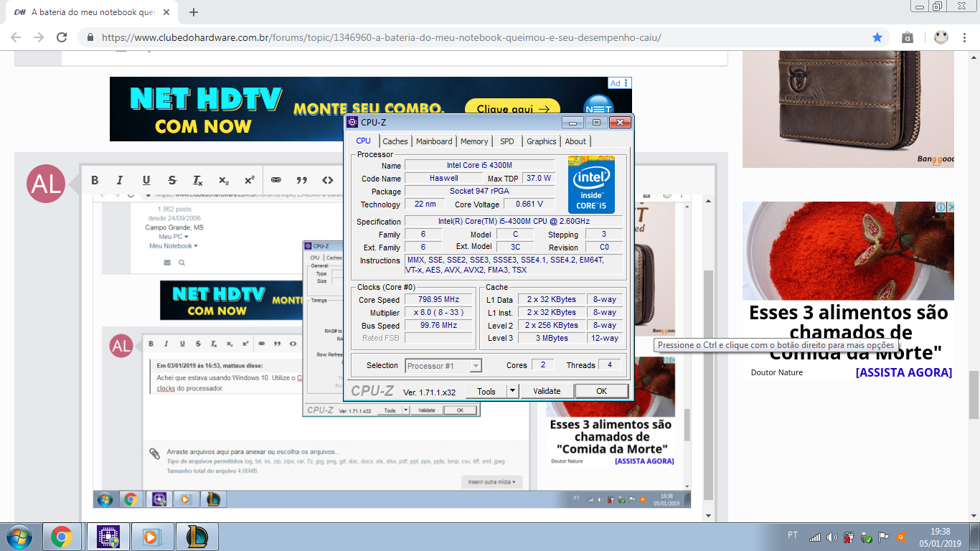Screen dimensions: 980x551
Task: Click the volume speaker icon in system tray
Action: point(831,537)
